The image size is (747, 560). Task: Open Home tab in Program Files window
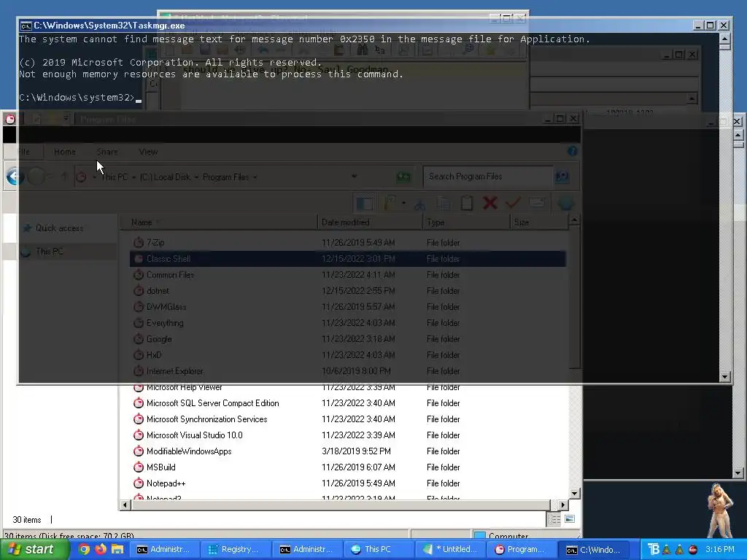[65, 152]
